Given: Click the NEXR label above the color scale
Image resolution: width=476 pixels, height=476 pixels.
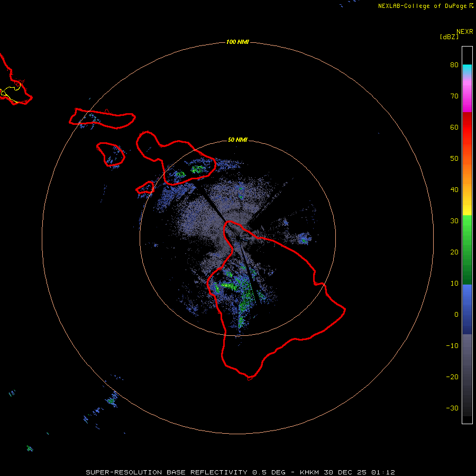Looking at the screenshot, I should [x=464, y=32].
